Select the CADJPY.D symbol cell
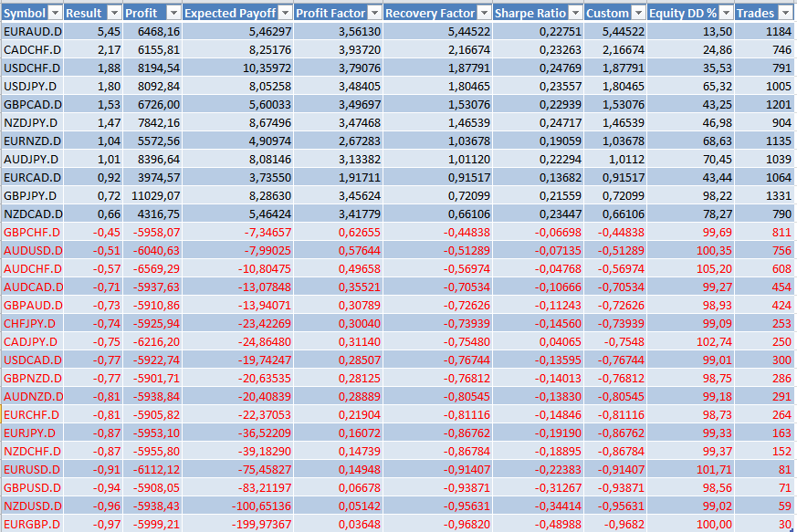Image resolution: width=797 pixels, height=532 pixels. click(x=32, y=342)
